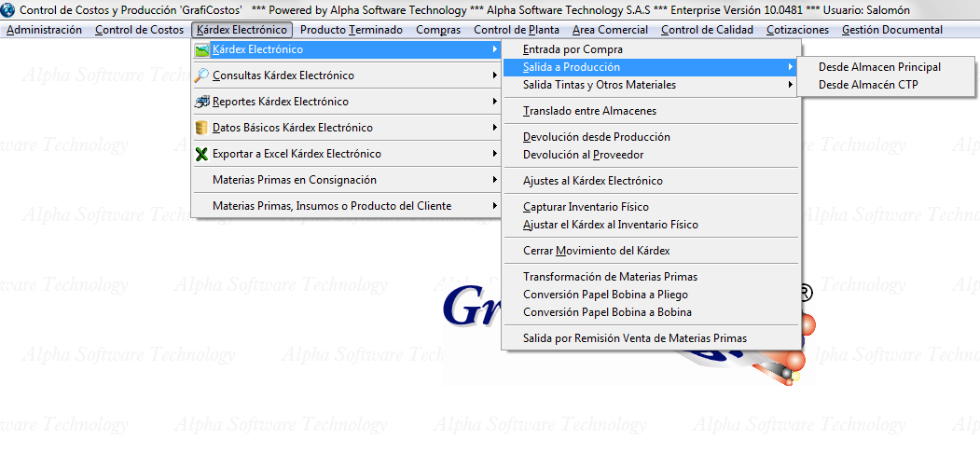The image size is (980, 467).
Task: Choose Capturar Inventario Físico
Action: coord(586,207)
